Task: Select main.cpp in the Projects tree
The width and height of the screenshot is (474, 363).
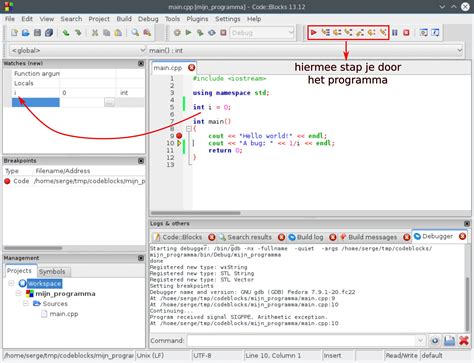Action: coord(64,314)
